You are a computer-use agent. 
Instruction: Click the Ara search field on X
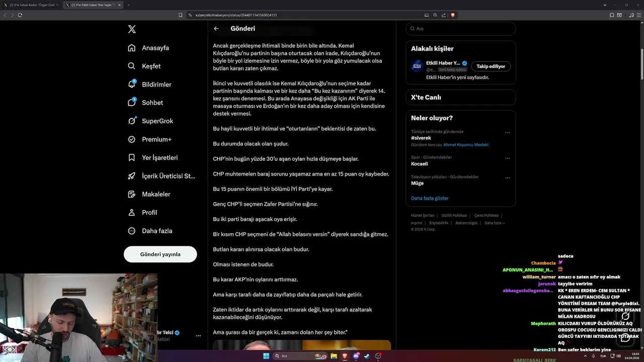click(460, 29)
